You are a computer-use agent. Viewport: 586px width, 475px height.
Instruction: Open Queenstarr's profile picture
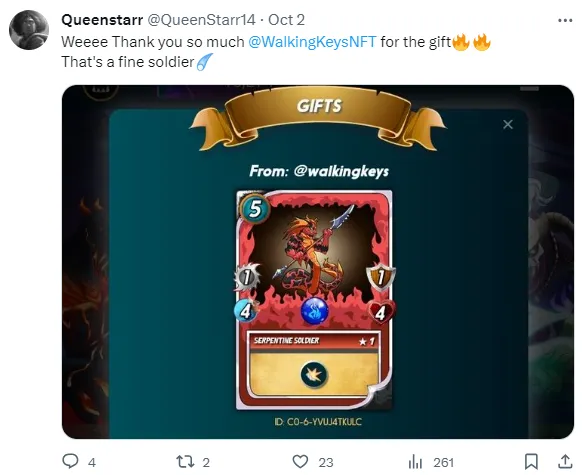coord(29,30)
